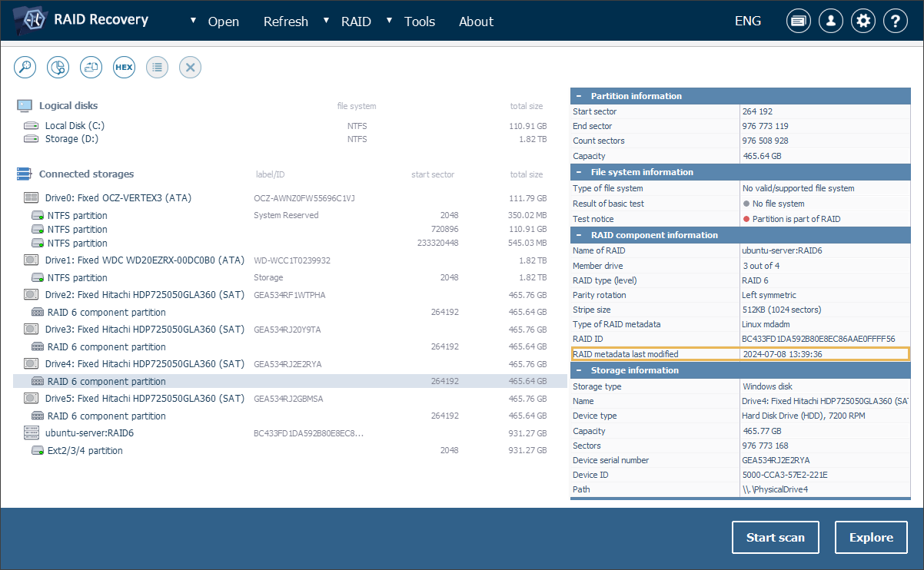Image resolution: width=924 pixels, height=570 pixels.
Task: Click the Explore button
Action: 871,538
